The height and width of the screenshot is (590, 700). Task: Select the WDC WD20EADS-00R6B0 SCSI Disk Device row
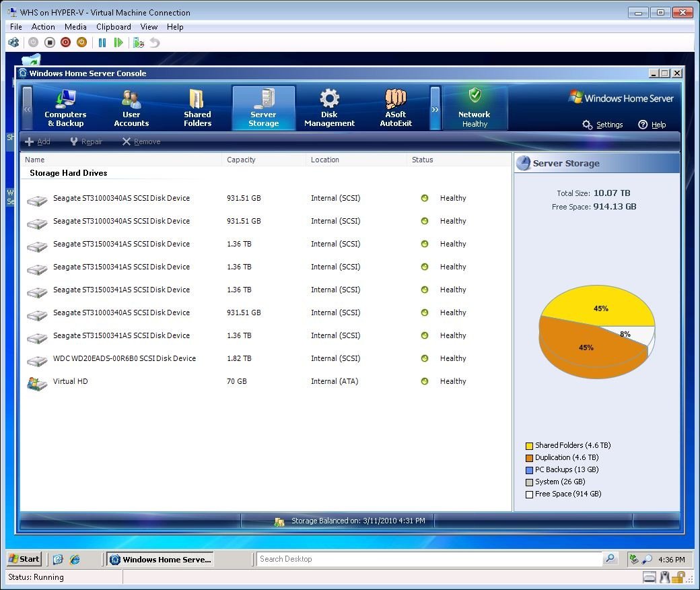[266, 358]
